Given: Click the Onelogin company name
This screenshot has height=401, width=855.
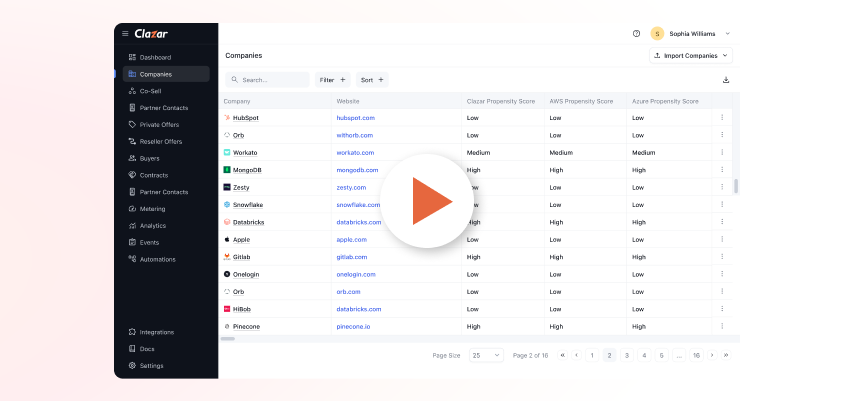Looking at the screenshot, I should [246, 274].
